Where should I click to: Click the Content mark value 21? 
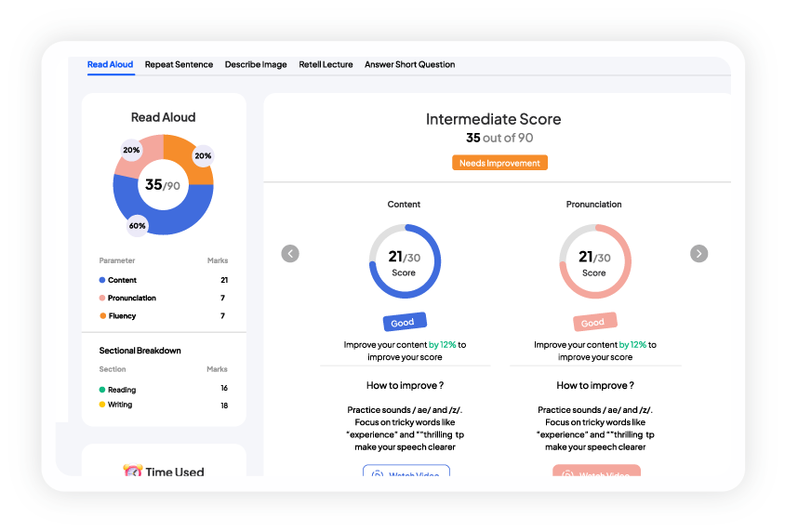pyautogui.click(x=224, y=280)
